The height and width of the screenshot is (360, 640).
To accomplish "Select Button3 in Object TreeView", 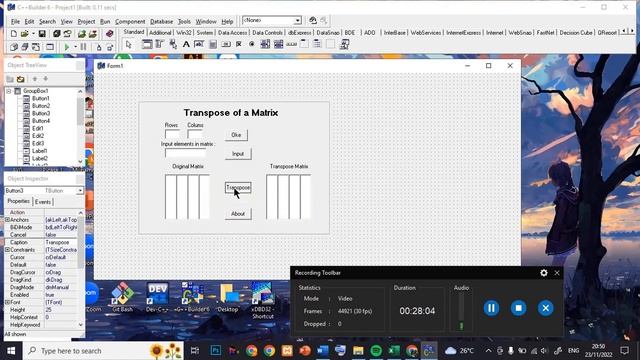I will [x=41, y=113].
